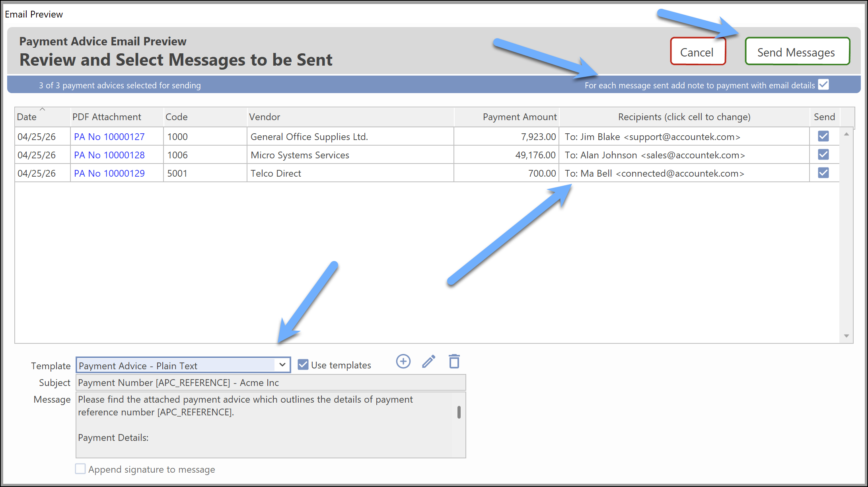Sort by Vendor column header
868x487 pixels.
pyautogui.click(x=350, y=117)
